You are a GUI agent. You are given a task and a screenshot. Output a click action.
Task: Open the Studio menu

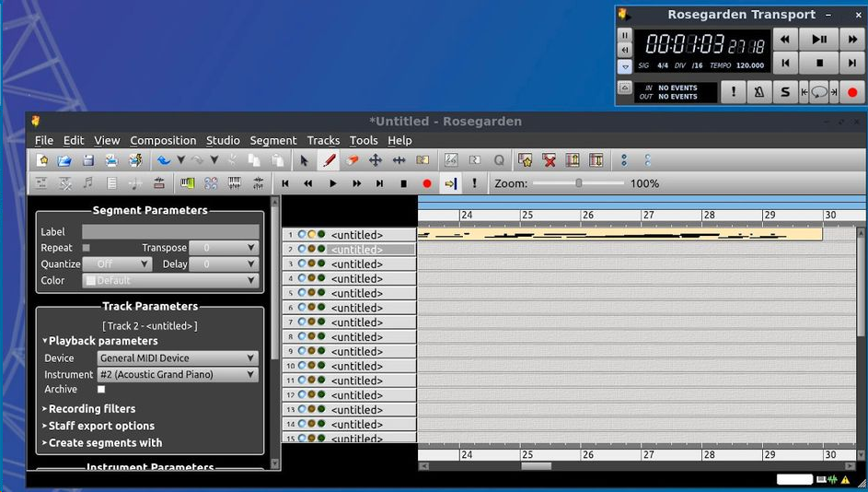coord(223,141)
